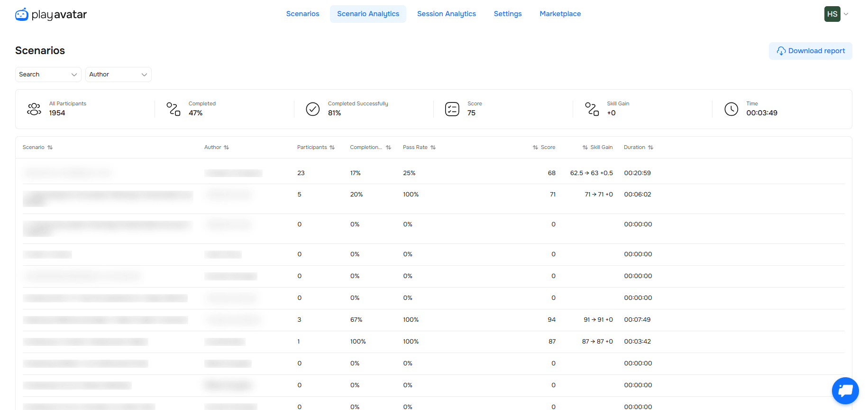Sort by Skill Gain column arrows
This screenshot has width=868, height=410.
point(585,148)
